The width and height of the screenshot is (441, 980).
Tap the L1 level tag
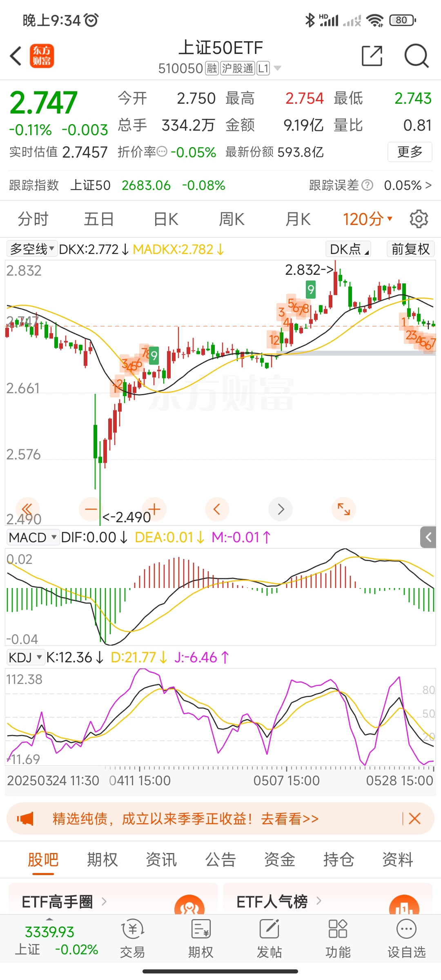coord(263,68)
